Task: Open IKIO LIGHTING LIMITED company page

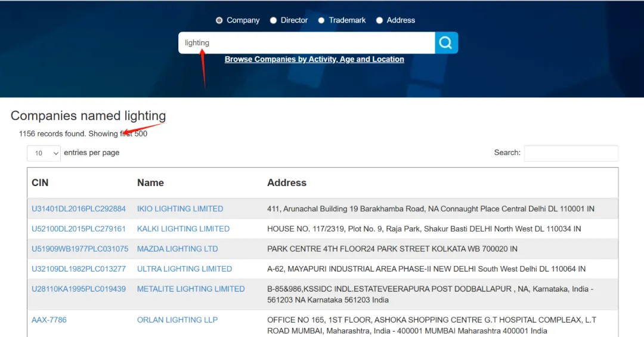Action: point(180,209)
